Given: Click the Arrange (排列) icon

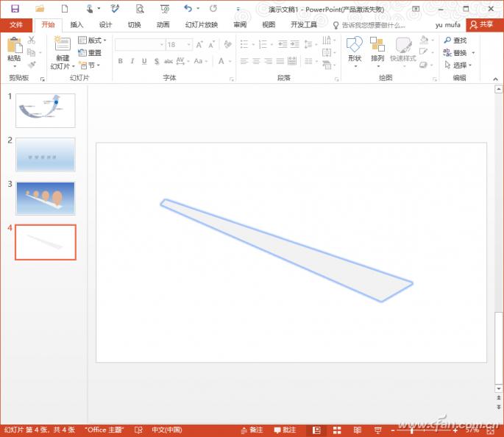Looking at the screenshot, I should point(377,49).
